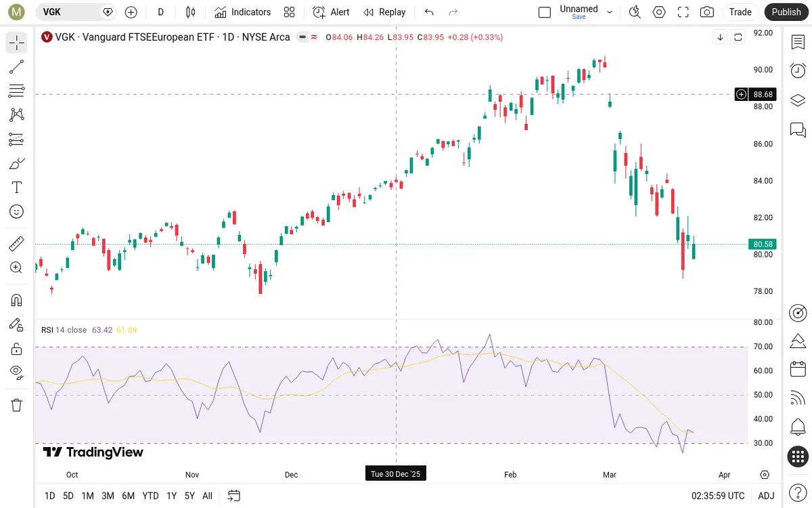Select the brush drawing tool
This screenshot has width=812, height=508.
tap(17, 163)
